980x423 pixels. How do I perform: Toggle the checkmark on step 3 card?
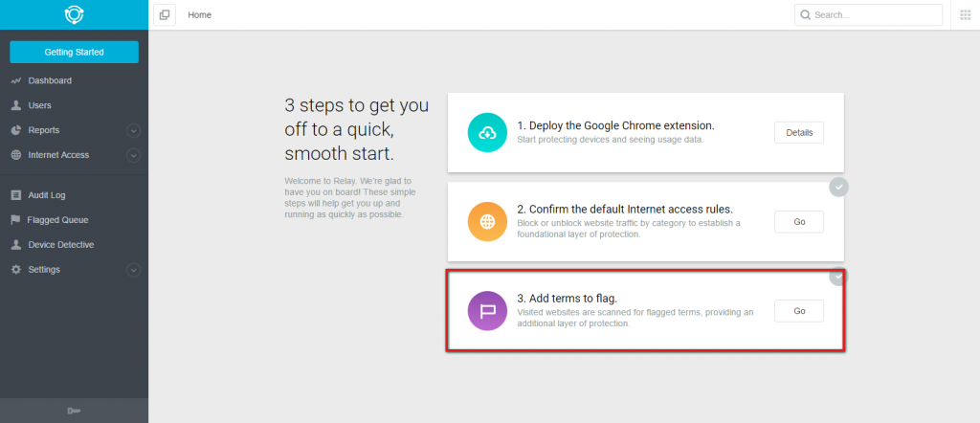click(x=838, y=277)
